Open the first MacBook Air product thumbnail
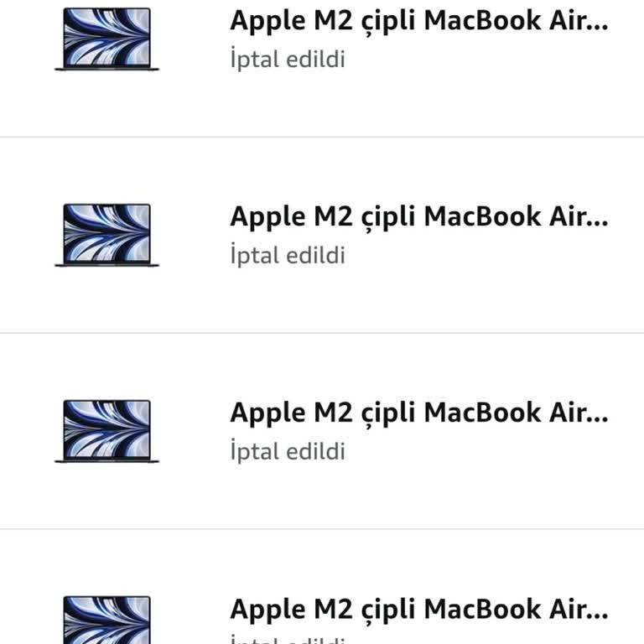This screenshot has width=644, height=644. point(106,39)
